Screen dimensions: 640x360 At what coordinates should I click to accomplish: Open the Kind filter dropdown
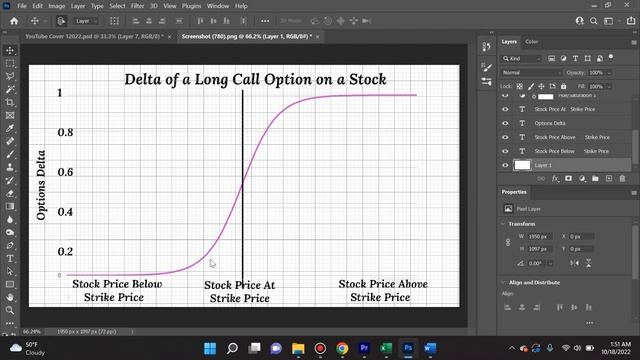tap(522, 59)
